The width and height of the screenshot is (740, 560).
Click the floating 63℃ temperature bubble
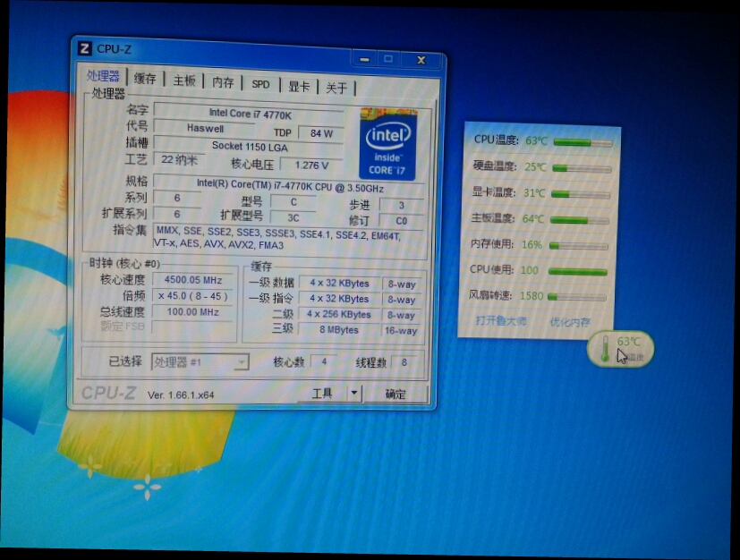[x=621, y=349]
